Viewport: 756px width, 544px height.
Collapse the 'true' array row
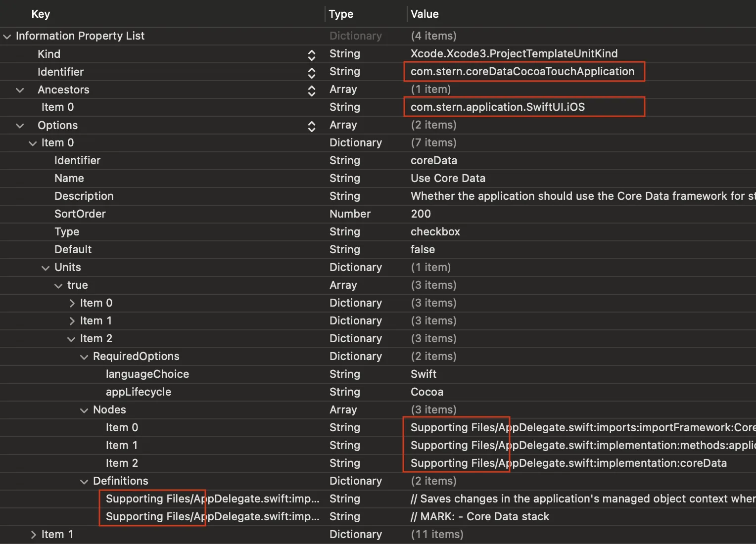click(x=58, y=286)
